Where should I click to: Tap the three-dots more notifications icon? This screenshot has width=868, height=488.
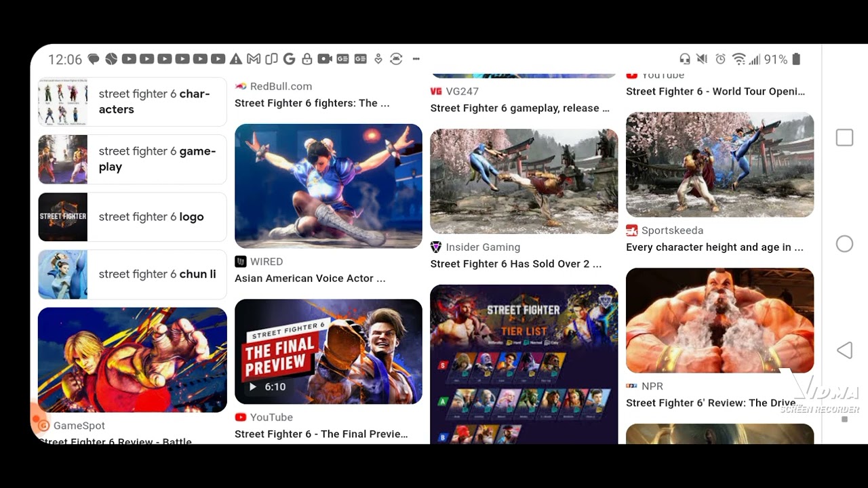tap(416, 59)
